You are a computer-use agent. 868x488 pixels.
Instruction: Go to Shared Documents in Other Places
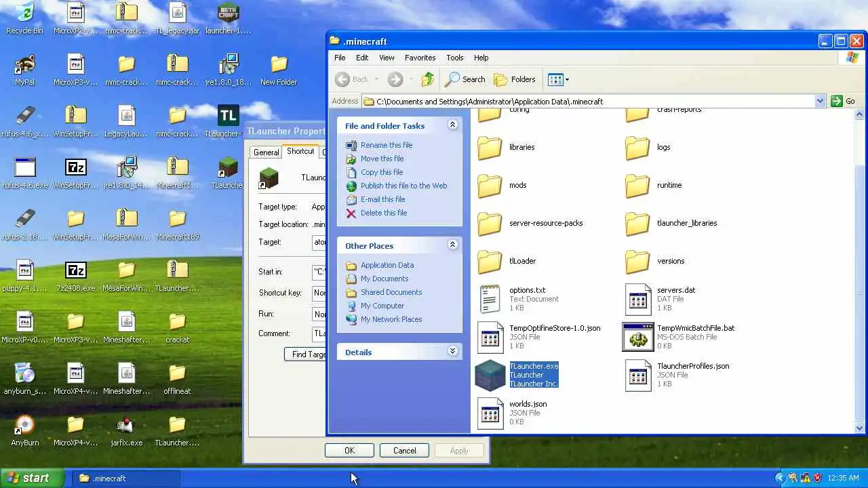pos(391,292)
